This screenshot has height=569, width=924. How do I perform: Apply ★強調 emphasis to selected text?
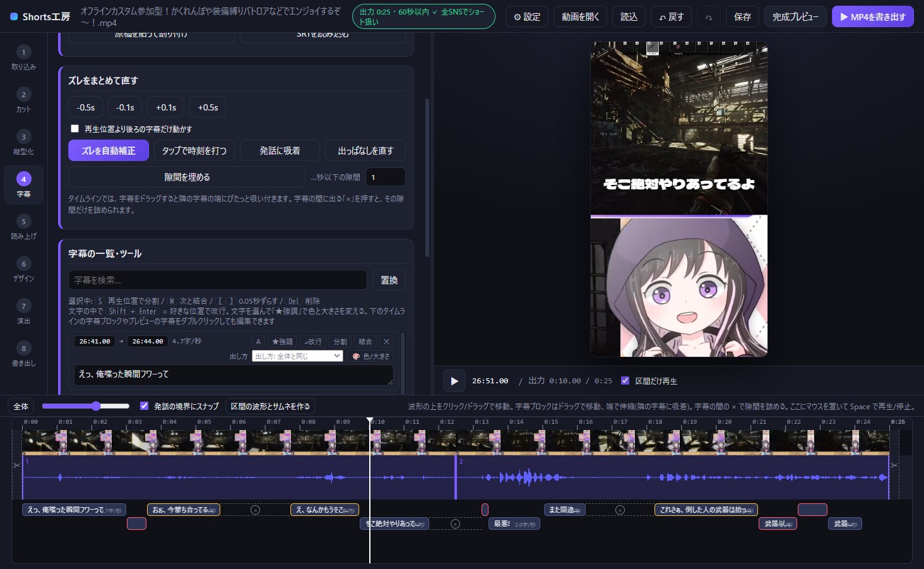pyautogui.click(x=282, y=342)
